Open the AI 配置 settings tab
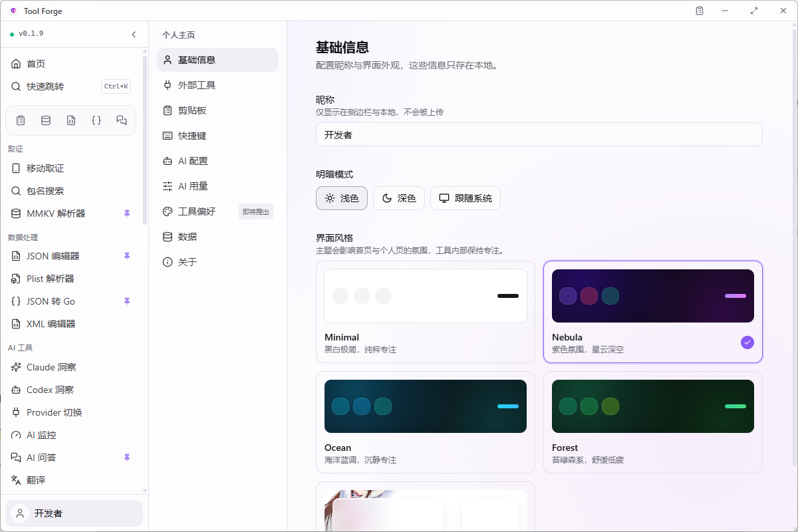 [217, 161]
